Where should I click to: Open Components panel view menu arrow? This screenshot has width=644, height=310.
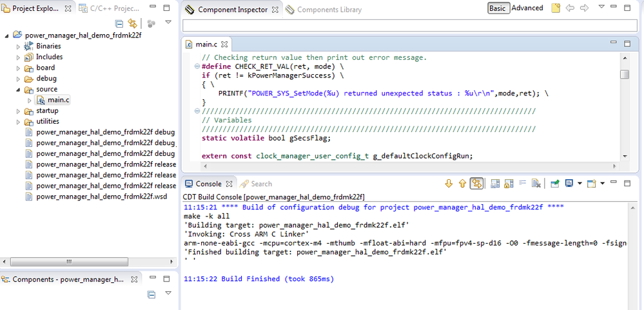(168, 293)
